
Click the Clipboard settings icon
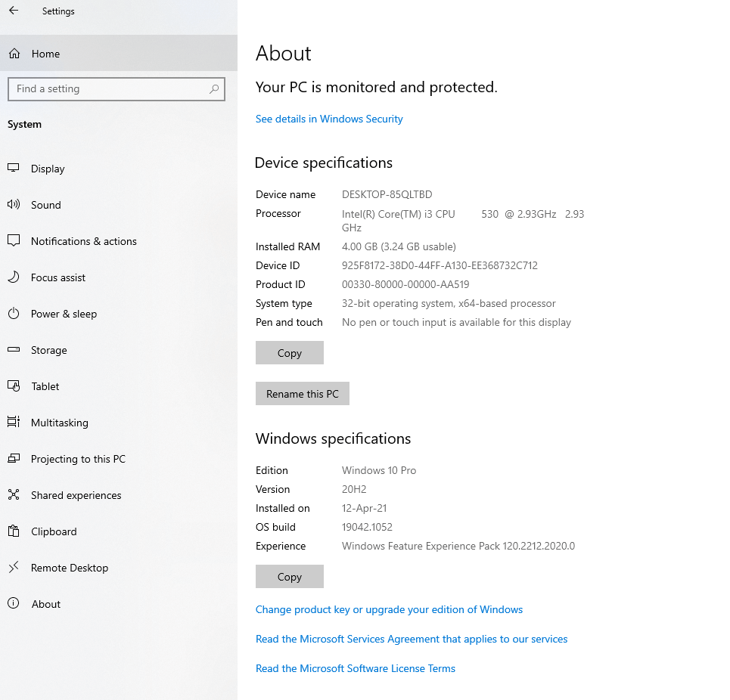pyautogui.click(x=14, y=531)
